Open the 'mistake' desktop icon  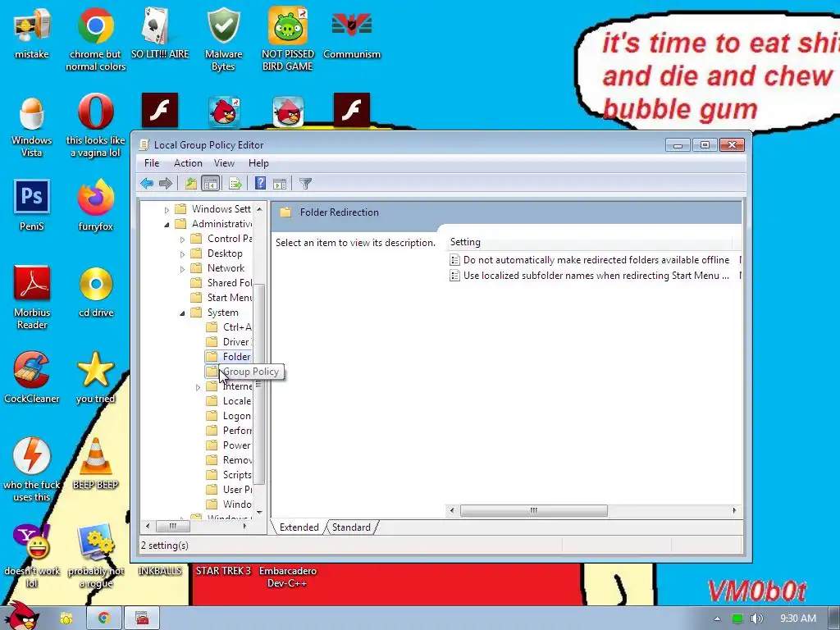click(32, 33)
